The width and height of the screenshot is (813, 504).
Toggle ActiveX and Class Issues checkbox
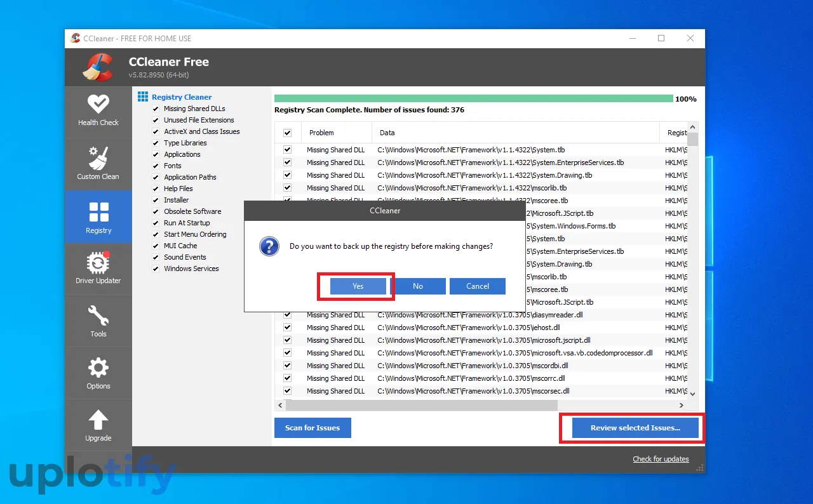pos(156,131)
